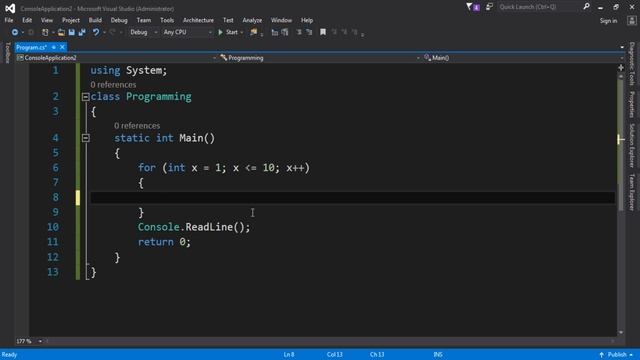Click the editor split window handle
This screenshot has width=640, height=360.
621,67
